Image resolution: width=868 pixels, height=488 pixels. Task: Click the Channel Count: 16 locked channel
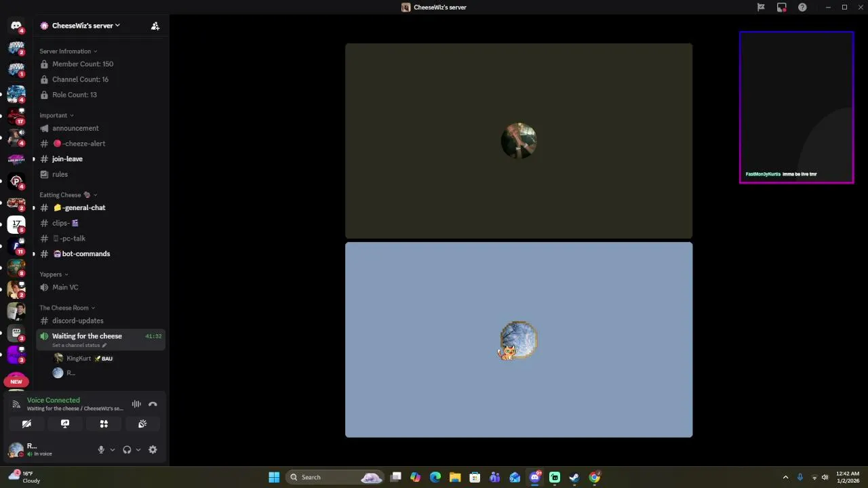(101, 79)
